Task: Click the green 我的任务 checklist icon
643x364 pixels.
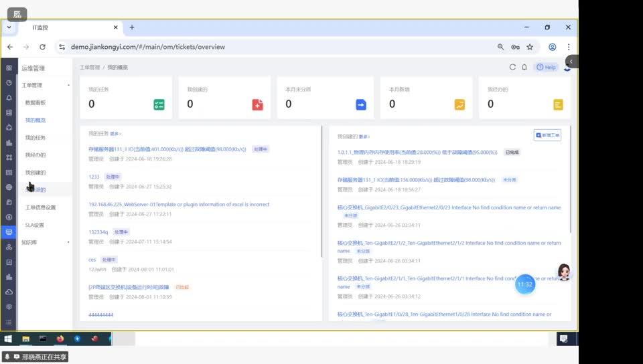Action: [159, 104]
